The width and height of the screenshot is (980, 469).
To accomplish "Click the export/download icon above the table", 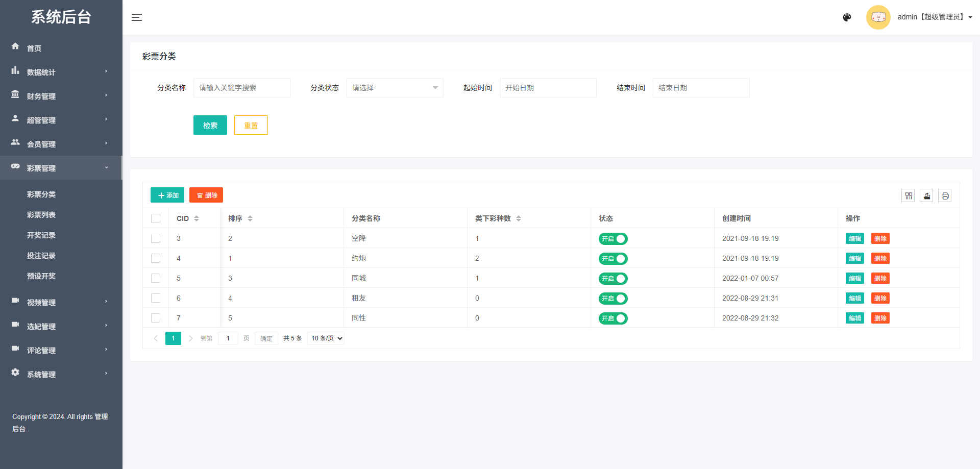I will click(926, 195).
